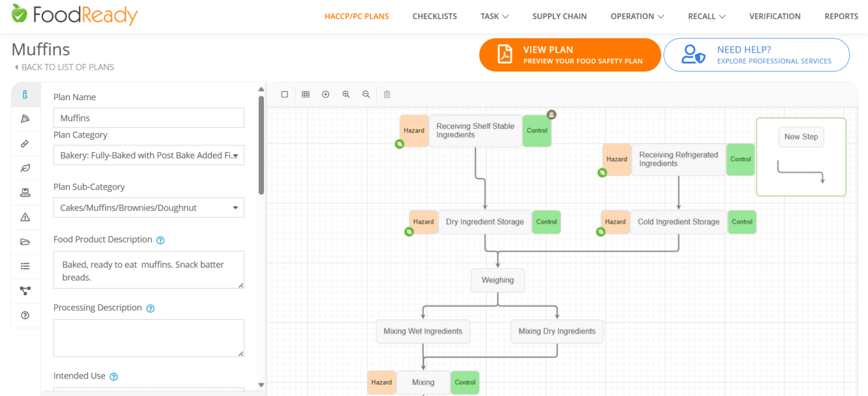
Task: Open the warning triangle sidebar tab
Action: (x=25, y=217)
